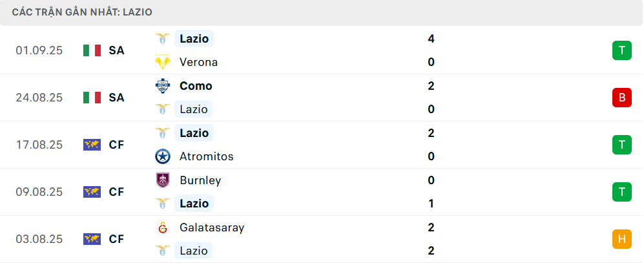
Task: Click the Italy flag on 24.08.25 row
Action: point(92,98)
